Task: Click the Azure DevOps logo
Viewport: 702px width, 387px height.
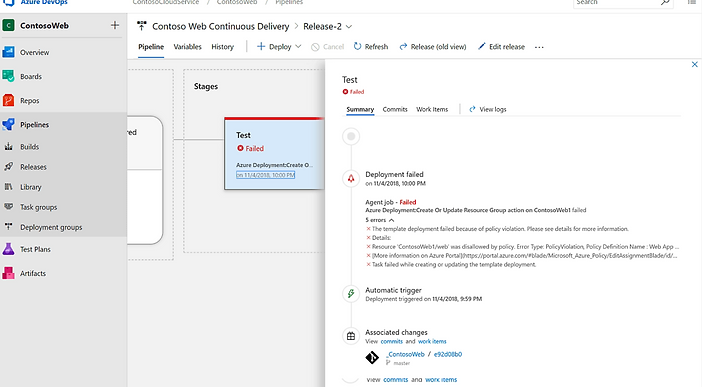Action: 9,2
